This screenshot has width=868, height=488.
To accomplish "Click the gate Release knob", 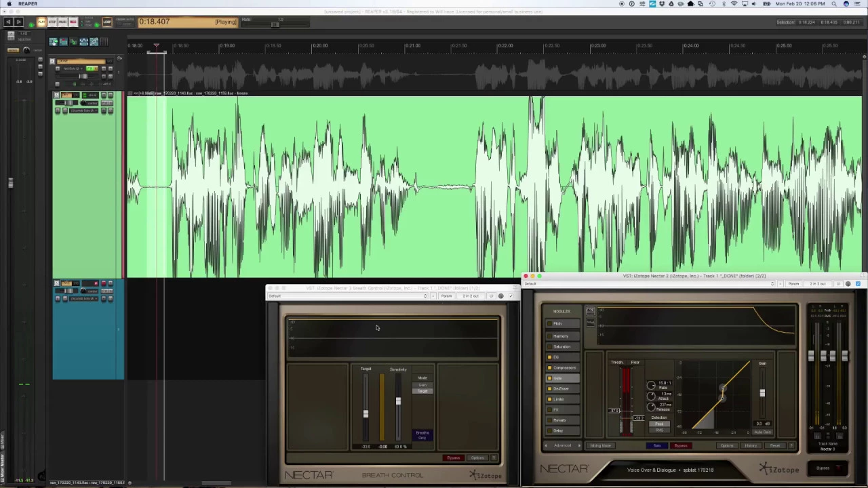I will click(x=651, y=407).
